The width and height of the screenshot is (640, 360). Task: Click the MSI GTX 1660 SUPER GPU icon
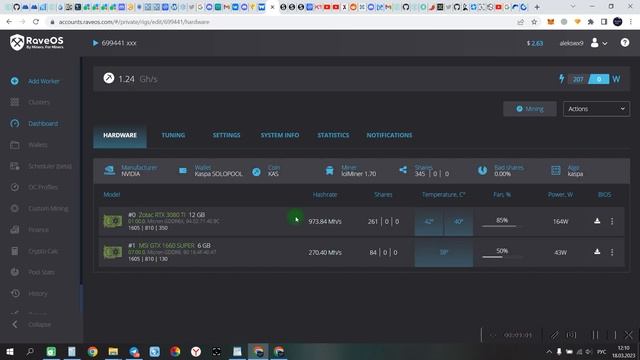pos(113,252)
